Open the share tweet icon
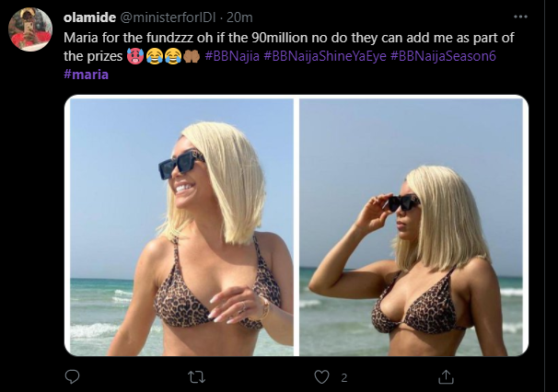The height and width of the screenshot is (392, 558). pyautogui.click(x=446, y=376)
